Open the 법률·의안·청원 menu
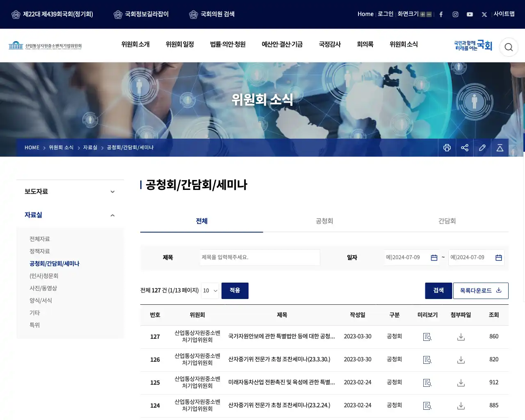The width and height of the screenshot is (525, 420). click(228, 44)
